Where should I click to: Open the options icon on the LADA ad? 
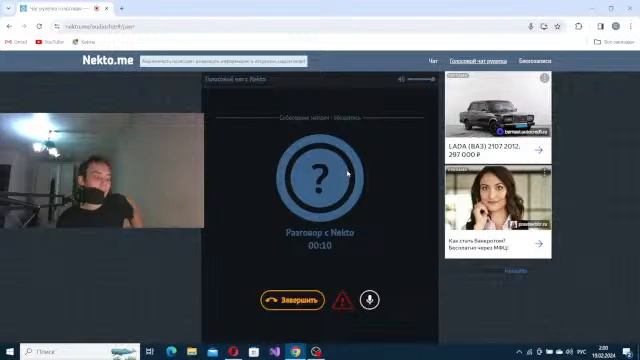tap(544, 78)
